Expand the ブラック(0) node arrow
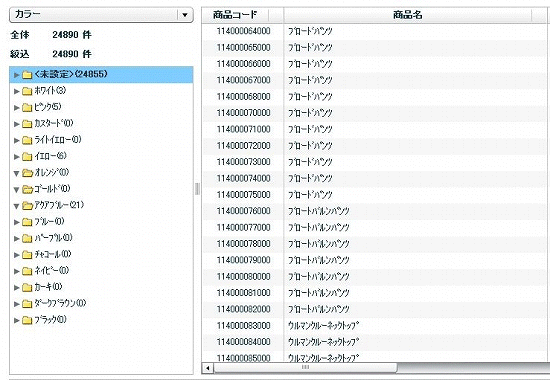Screen dimensions: 550x380 [16, 320]
